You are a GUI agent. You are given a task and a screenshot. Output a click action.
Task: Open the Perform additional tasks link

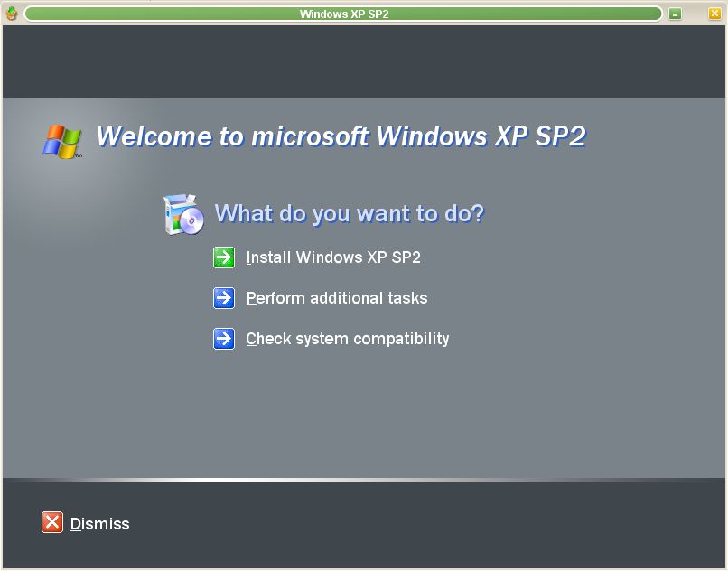337,298
